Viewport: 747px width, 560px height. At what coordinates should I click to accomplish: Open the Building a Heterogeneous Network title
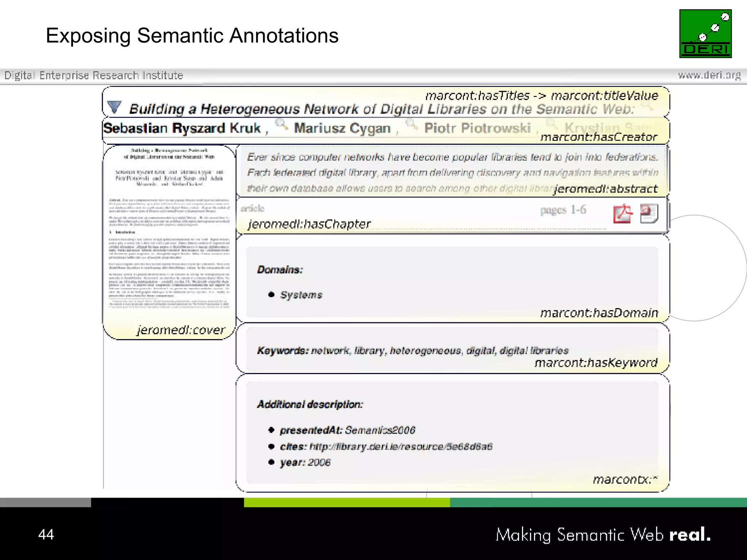click(x=382, y=109)
